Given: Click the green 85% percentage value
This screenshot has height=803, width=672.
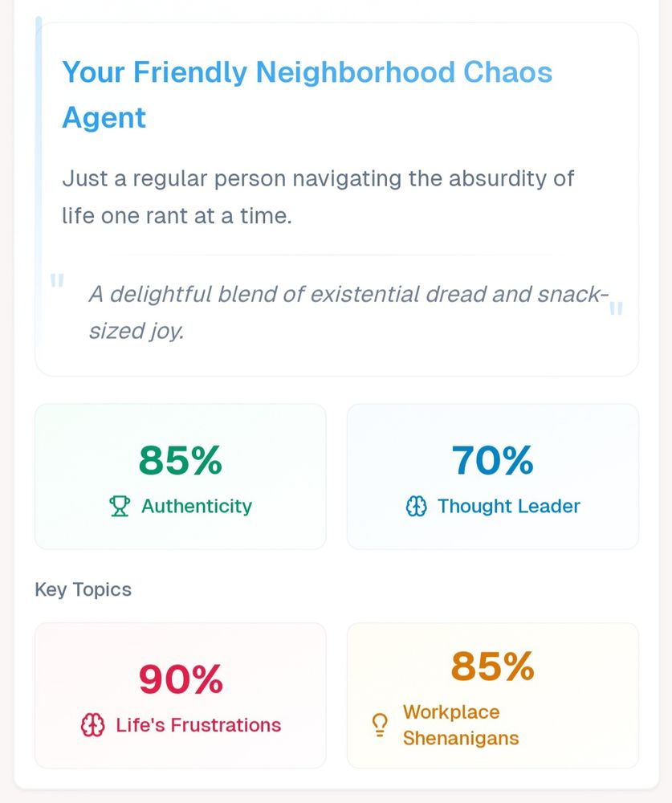Looking at the screenshot, I should (181, 460).
